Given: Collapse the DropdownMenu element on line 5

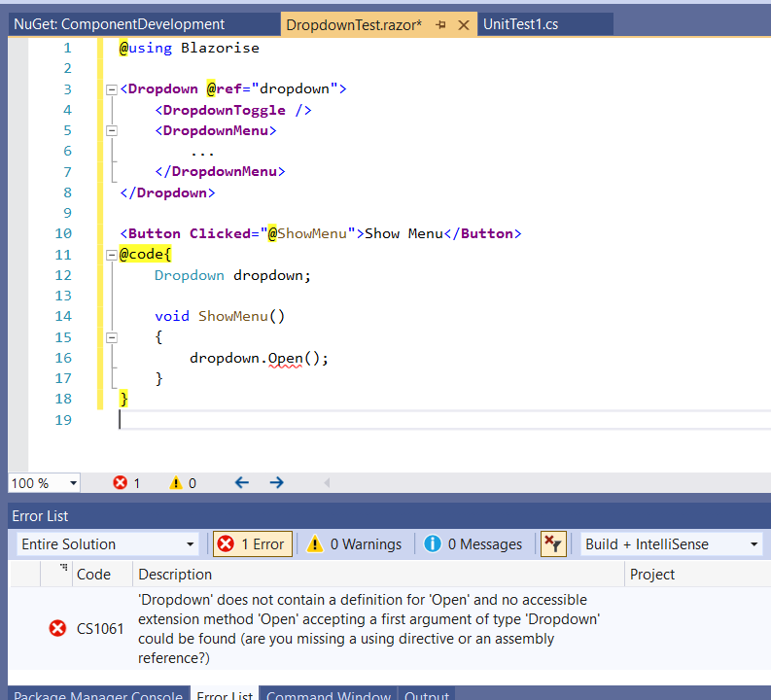Looking at the screenshot, I should click(112, 130).
